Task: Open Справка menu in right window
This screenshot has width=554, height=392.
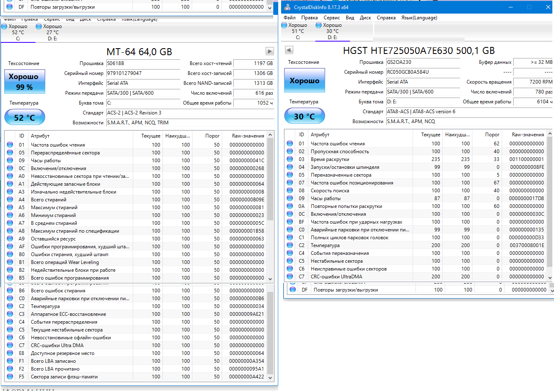Action: coord(386,18)
